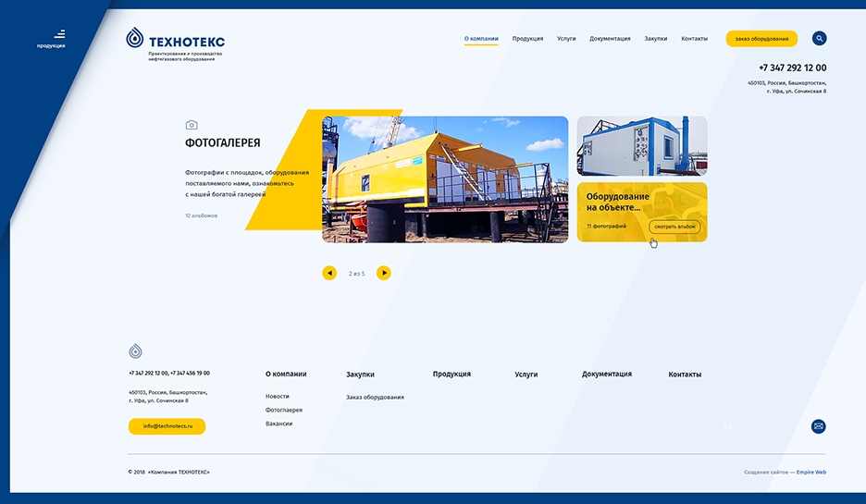Click the 11 фотографий label
The height and width of the screenshot is (504, 866).
click(x=606, y=227)
